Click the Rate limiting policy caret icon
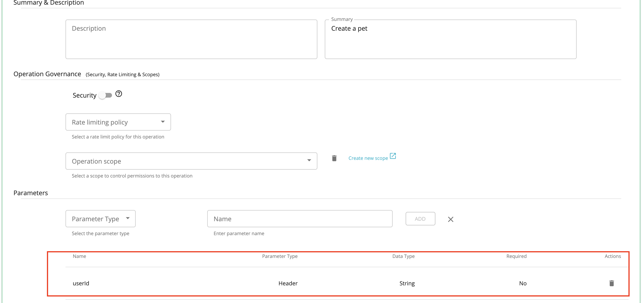644x303 pixels. (163, 122)
